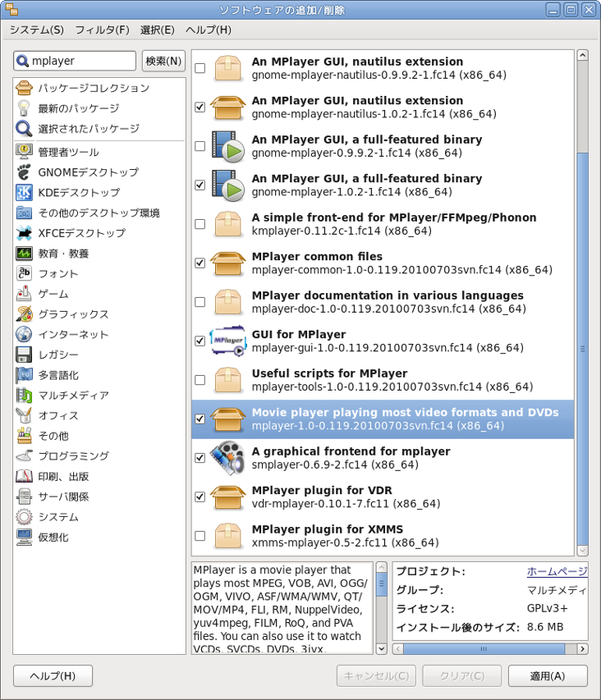Open the 教育・教養 category icon

[x=24, y=253]
